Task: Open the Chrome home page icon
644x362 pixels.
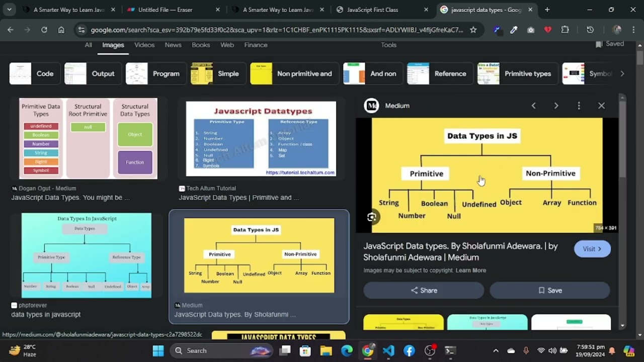Action: 61,30
